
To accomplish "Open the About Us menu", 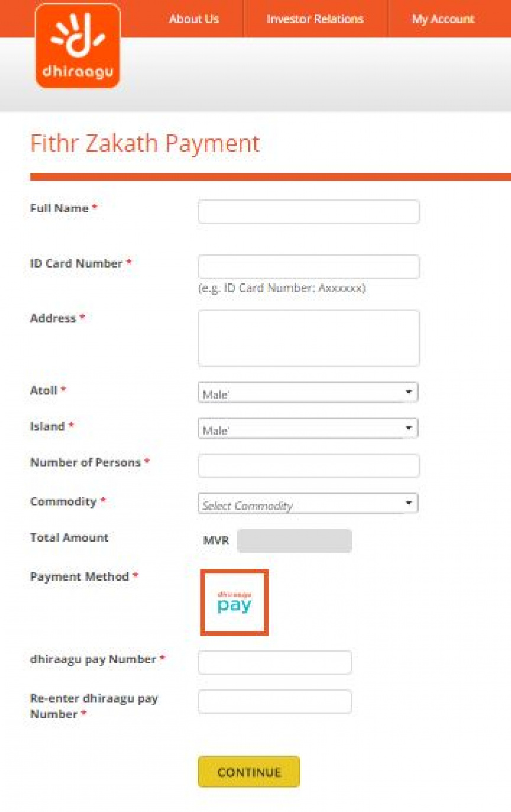I will pyautogui.click(x=194, y=19).
